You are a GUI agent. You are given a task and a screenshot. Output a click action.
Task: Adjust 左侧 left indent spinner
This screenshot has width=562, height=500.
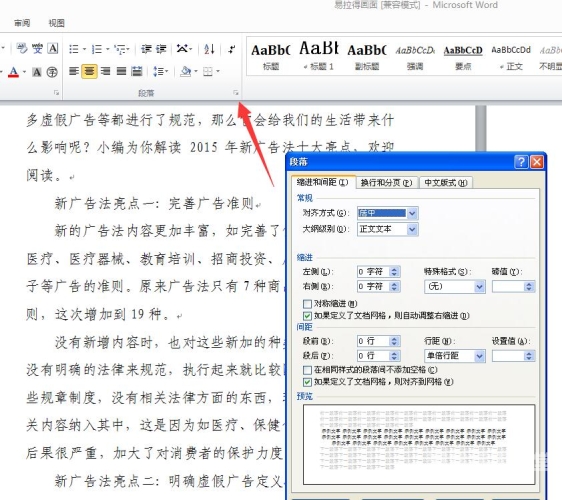coord(394,272)
